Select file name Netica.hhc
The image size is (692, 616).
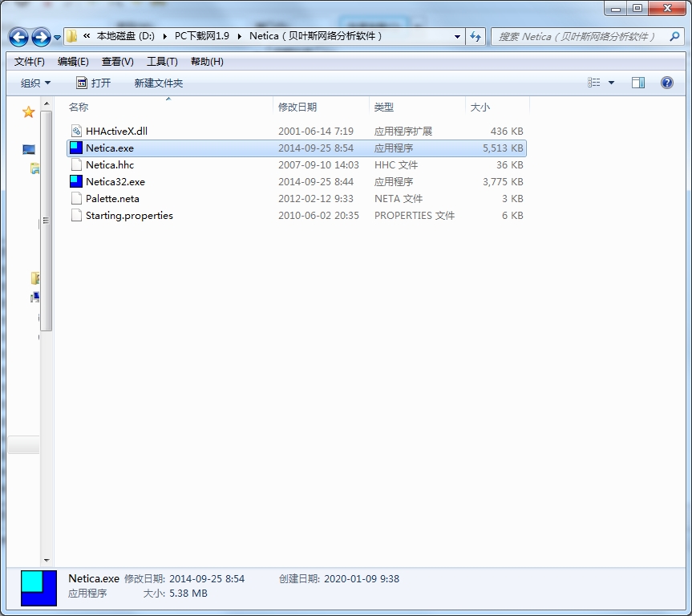pos(110,164)
